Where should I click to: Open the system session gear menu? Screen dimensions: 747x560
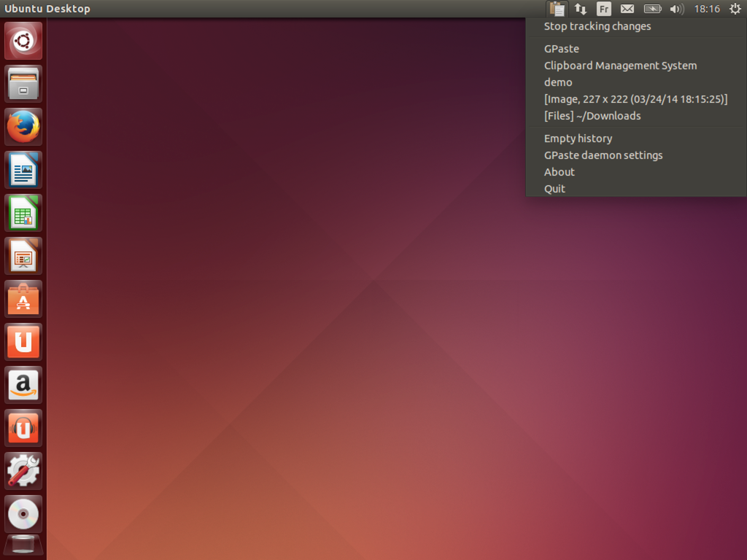point(735,9)
